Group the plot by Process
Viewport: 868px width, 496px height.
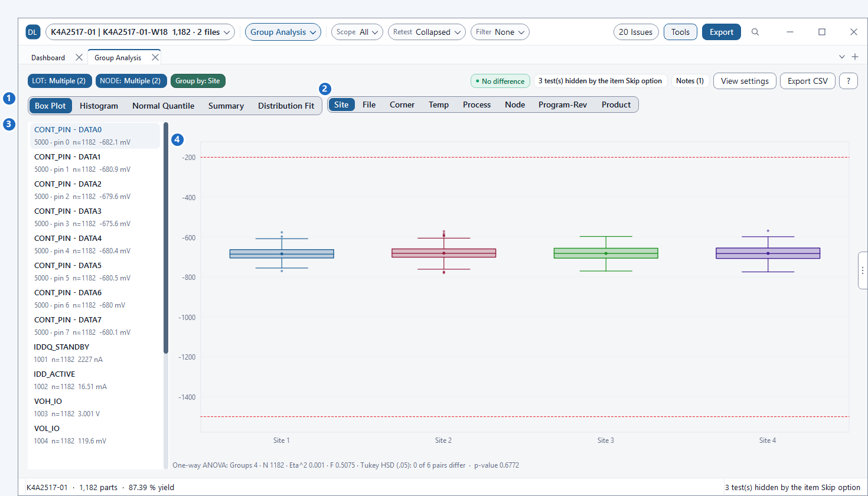pyautogui.click(x=477, y=105)
